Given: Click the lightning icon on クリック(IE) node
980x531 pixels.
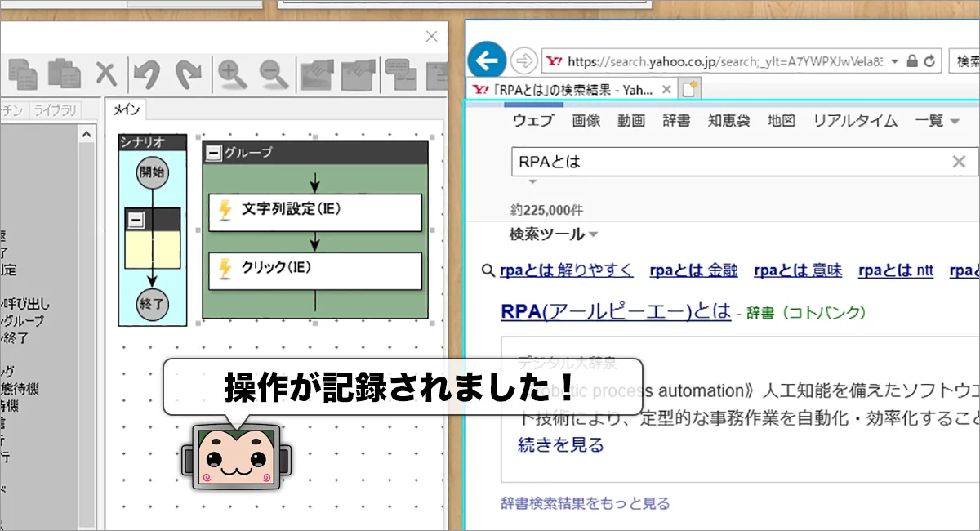Looking at the screenshot, I should [225, 269].
